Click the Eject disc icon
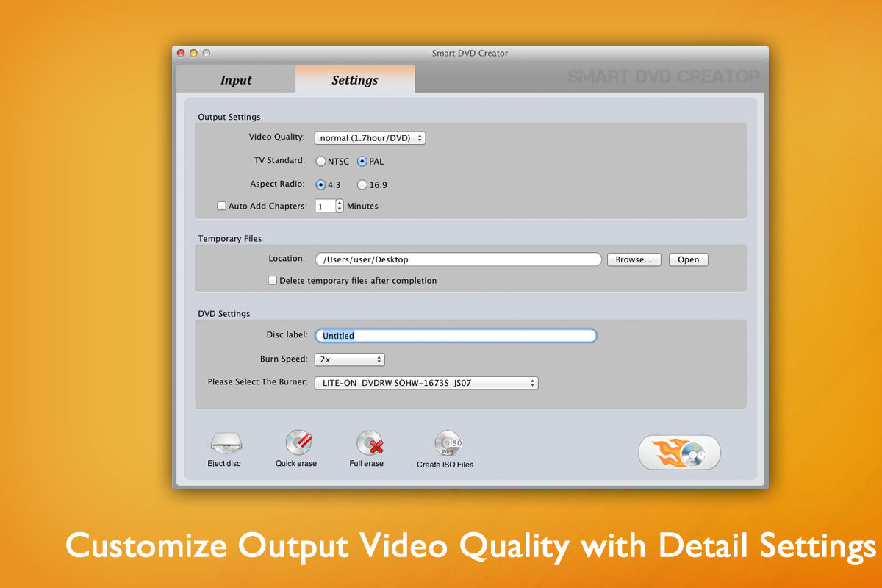This screenshot has height=588, width=882. (x=226, y=443)
